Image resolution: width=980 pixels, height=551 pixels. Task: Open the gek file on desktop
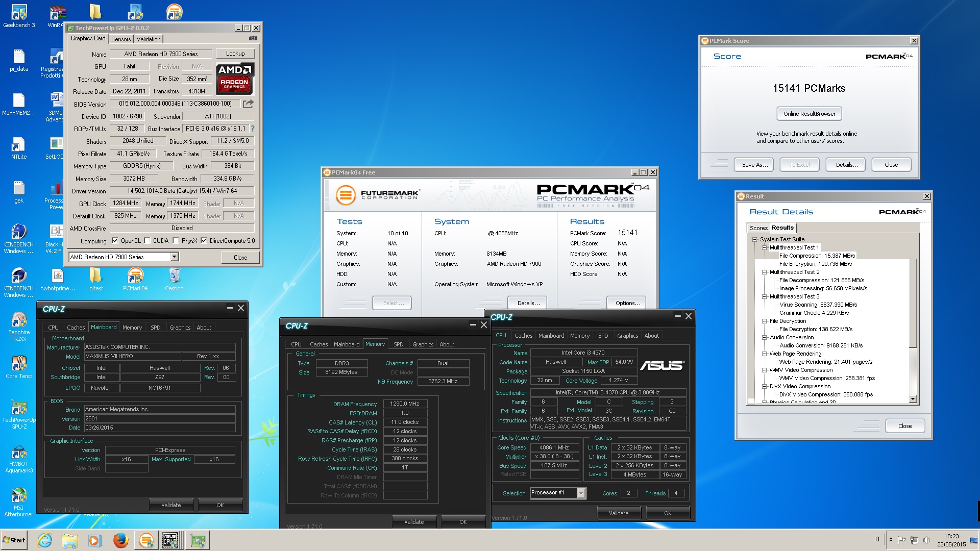click(19, 192)
